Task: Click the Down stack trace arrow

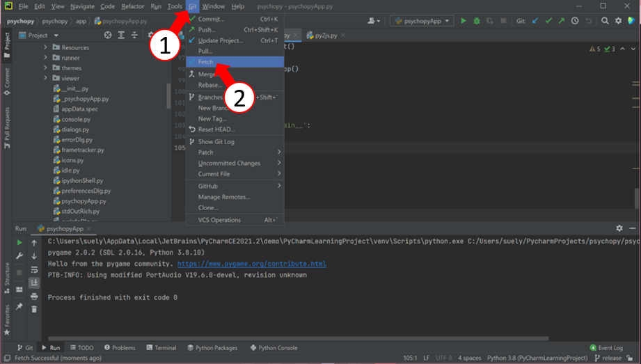Action: 34,256
